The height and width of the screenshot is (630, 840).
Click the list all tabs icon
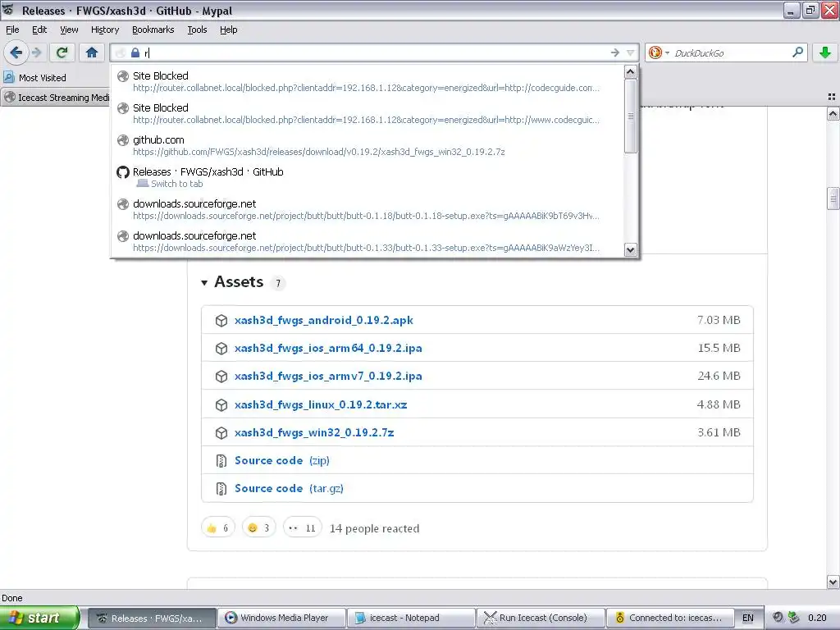tap(832, 97)
